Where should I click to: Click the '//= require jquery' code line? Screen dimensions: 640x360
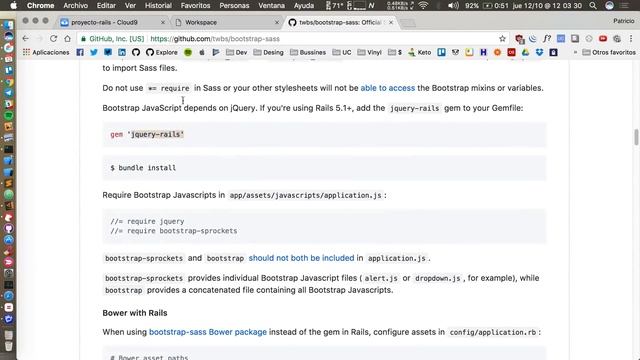(x=147, y=221)
